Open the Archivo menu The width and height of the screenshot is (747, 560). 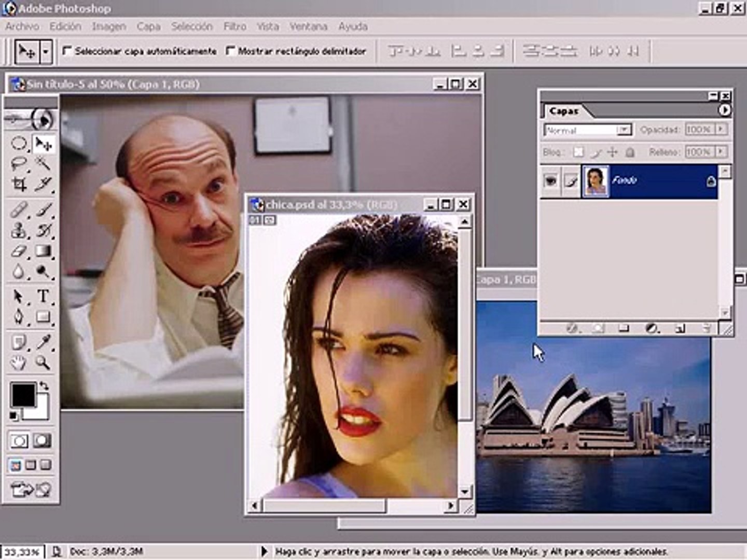(x=22, y=26)
